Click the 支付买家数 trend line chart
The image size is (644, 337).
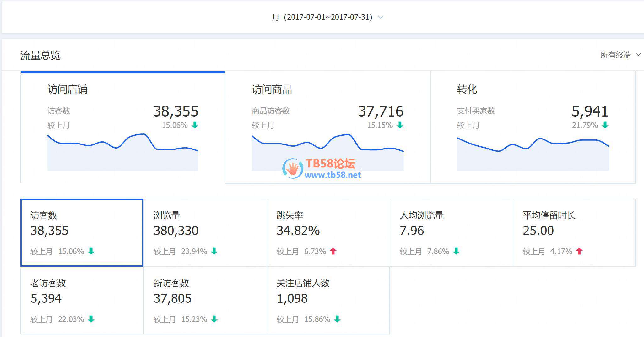533,154
